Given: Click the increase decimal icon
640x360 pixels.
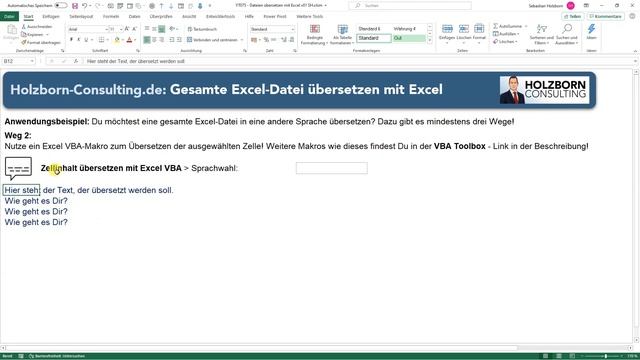Looking at the screenshot, I should [284, 40].
